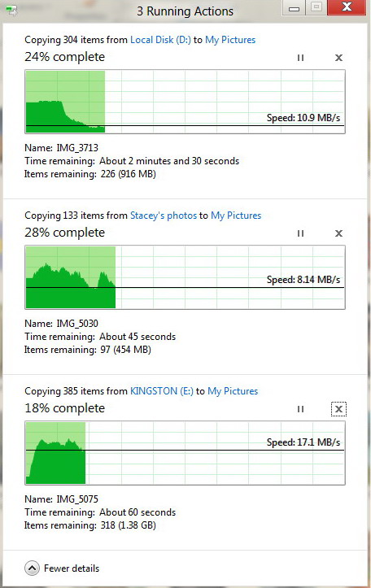Screen dimensions: 371x588
Task: Open My Pictures destination in third copy
Action: [x=233, y=391]
